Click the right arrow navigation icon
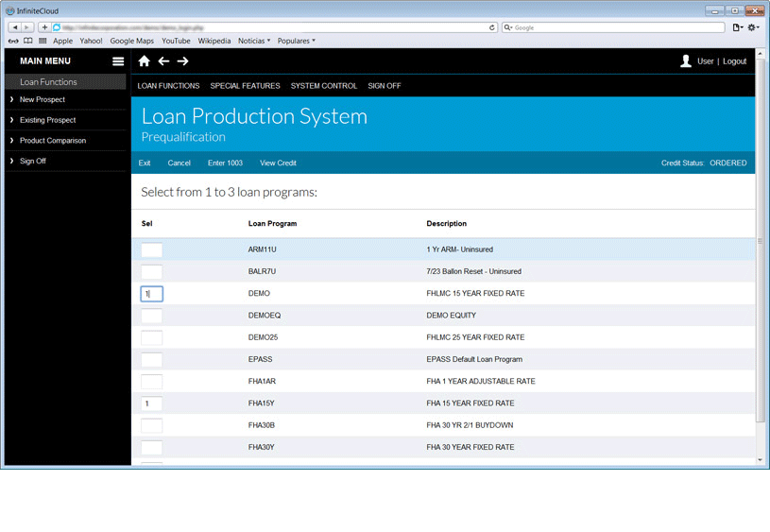This screenshot has height=532, width=770. (182, 61)
